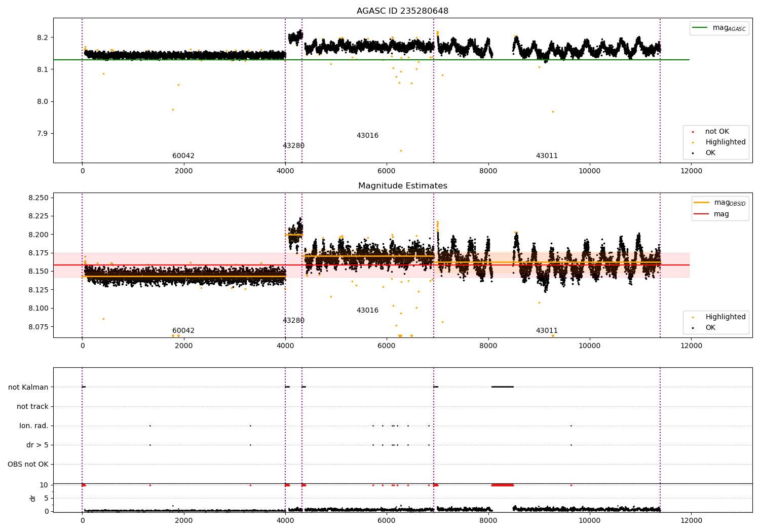760x532 pixels.
Task: Click the 6000 tick on the bottom plot x-axis
Action: pos(387,520)
